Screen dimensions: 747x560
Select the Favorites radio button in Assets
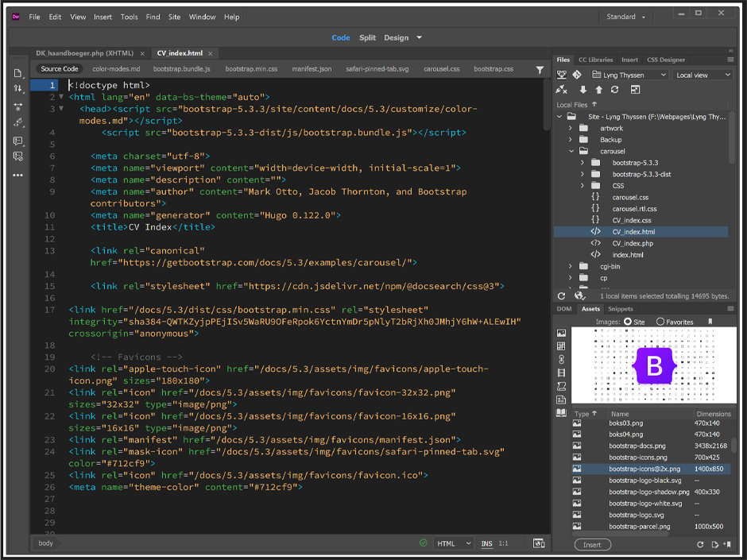point(660,322)
